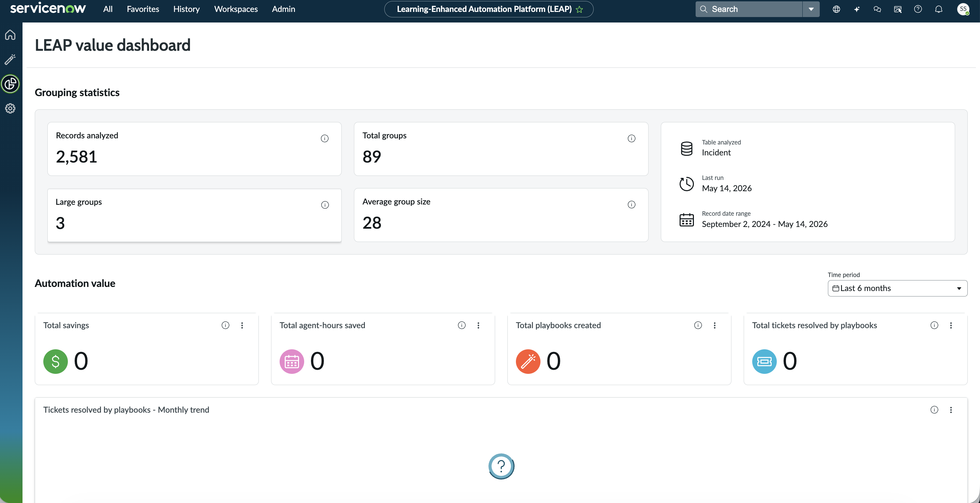Screen dimensions: 980x503
Task: Click the search magnifier icon
Action: tap(704, 9)
